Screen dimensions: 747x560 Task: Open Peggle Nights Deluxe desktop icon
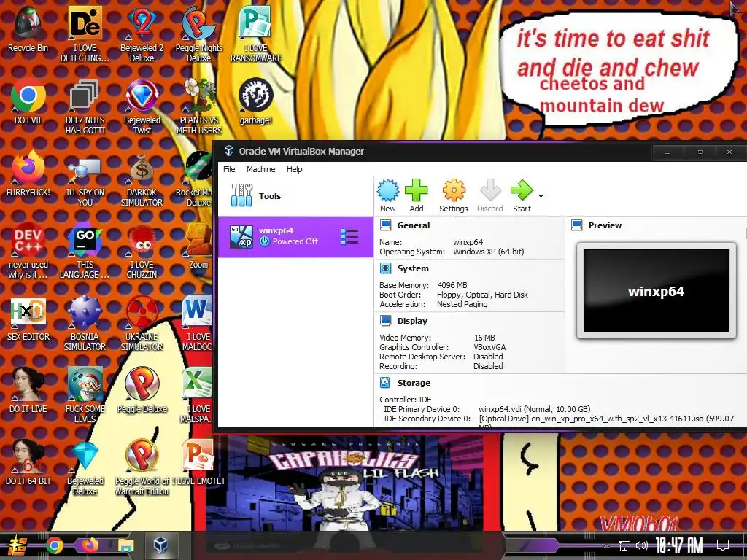coord(198,34)
